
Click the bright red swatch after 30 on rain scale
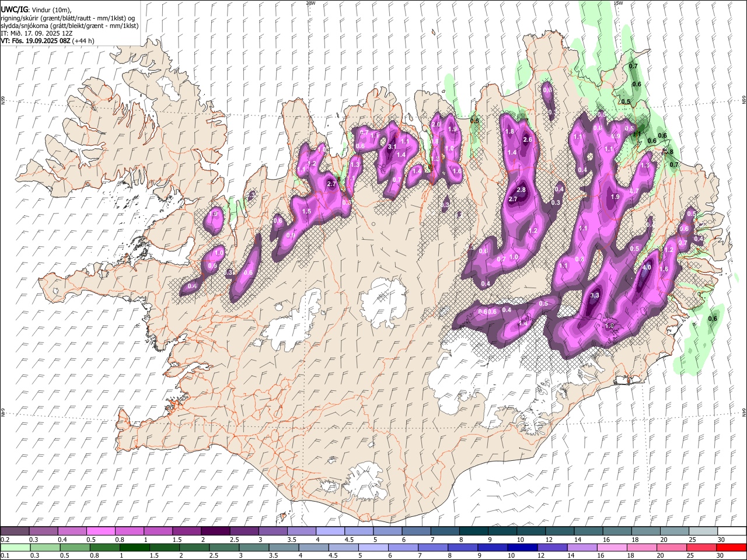732,547
